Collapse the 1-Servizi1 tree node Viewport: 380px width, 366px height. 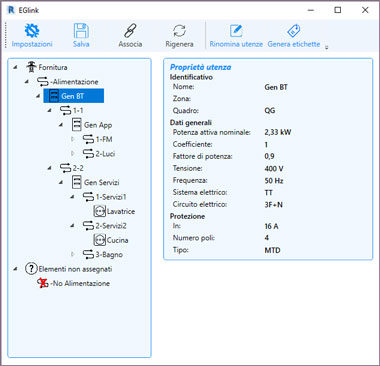[73, 197]
